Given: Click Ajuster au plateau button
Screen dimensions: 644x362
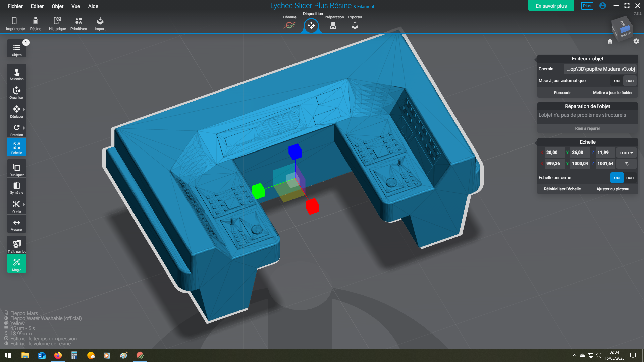Looking at the screenshot, I should point(612,189).
